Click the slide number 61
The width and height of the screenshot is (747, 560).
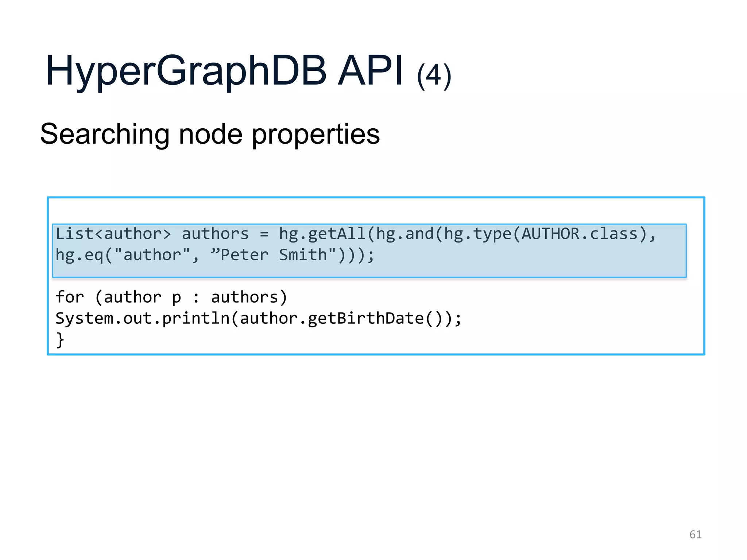pyautogui.click(x=696, y=534)
